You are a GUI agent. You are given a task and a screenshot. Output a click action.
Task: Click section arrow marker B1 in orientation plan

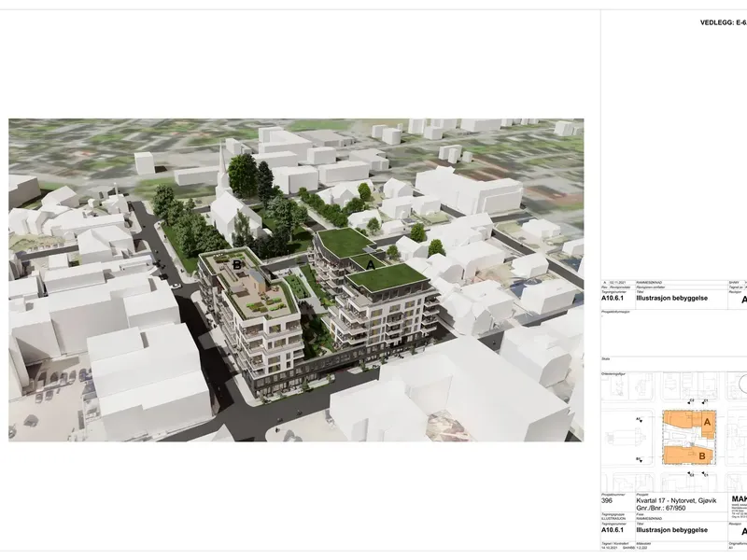tap(639, 459)
